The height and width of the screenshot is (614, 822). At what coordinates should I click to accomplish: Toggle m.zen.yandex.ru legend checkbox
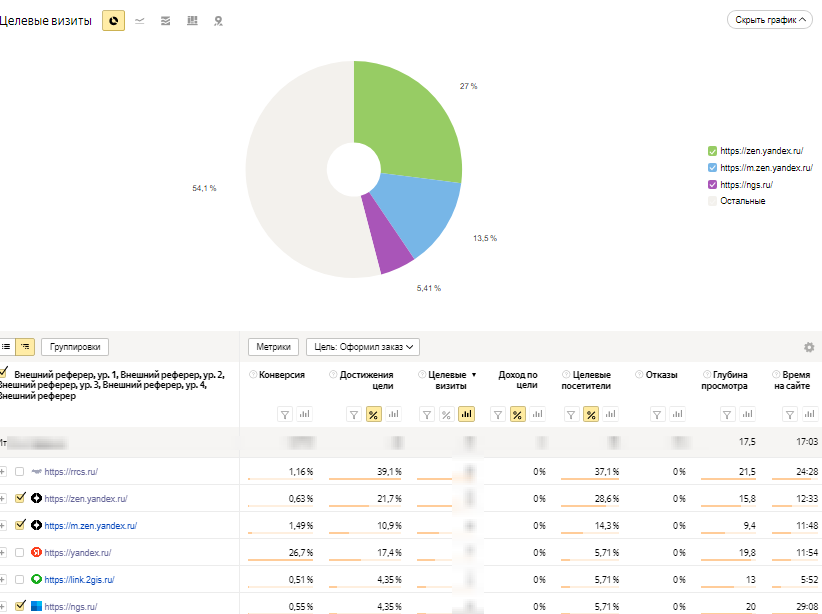[x=712, y=168]
